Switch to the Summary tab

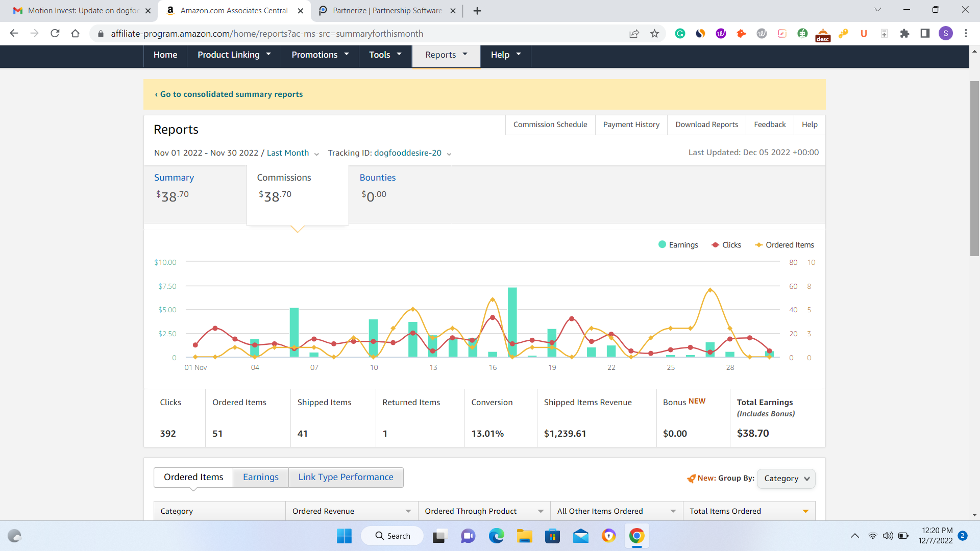pos(195,194)
